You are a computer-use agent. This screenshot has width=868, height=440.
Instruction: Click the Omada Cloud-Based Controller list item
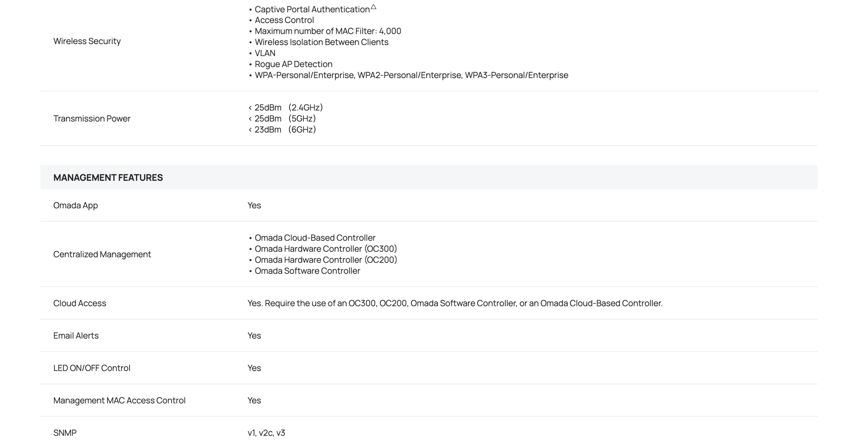pos(315,237)
